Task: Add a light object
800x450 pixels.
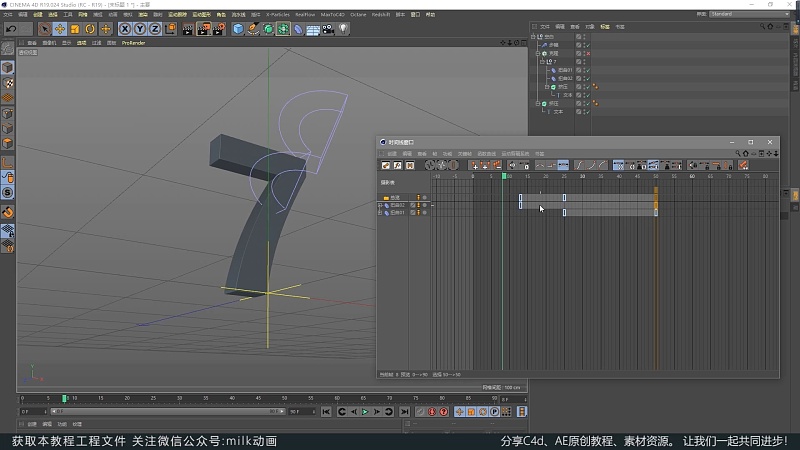Action: 343,29
